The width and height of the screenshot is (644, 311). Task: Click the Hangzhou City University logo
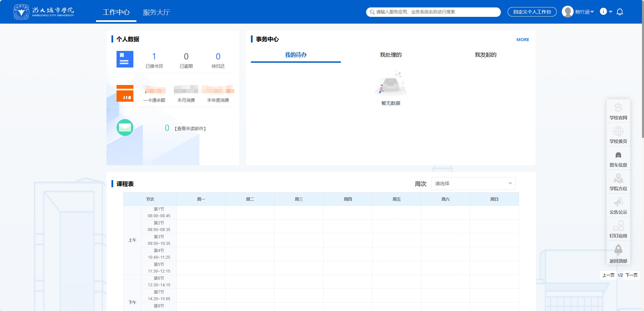pyautogui.click(x=44, y=12)
